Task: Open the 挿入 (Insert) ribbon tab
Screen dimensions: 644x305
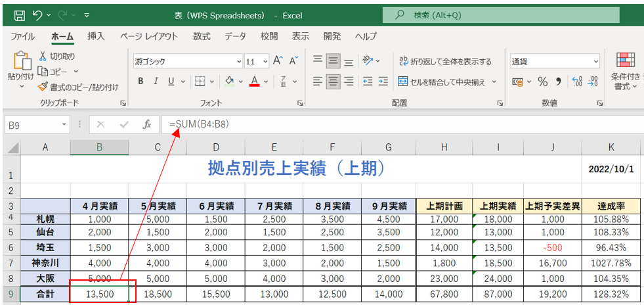Action: 96,37
